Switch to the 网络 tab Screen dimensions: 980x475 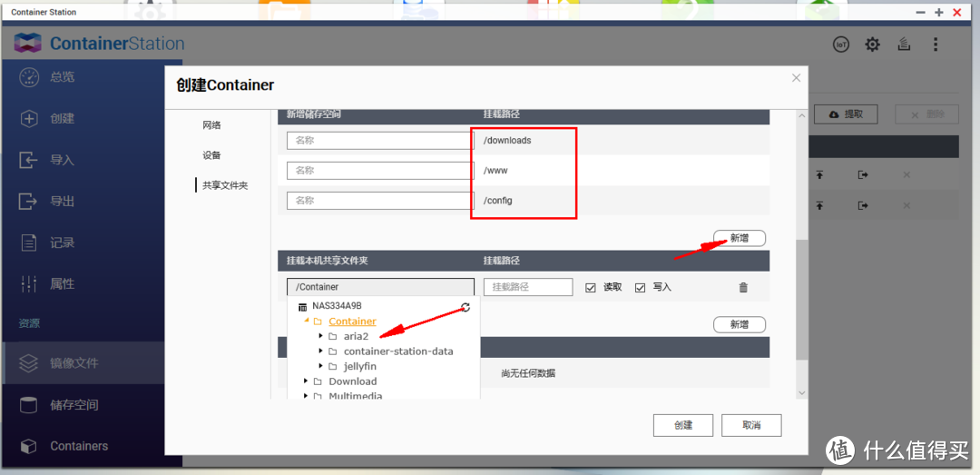(211, 125)
